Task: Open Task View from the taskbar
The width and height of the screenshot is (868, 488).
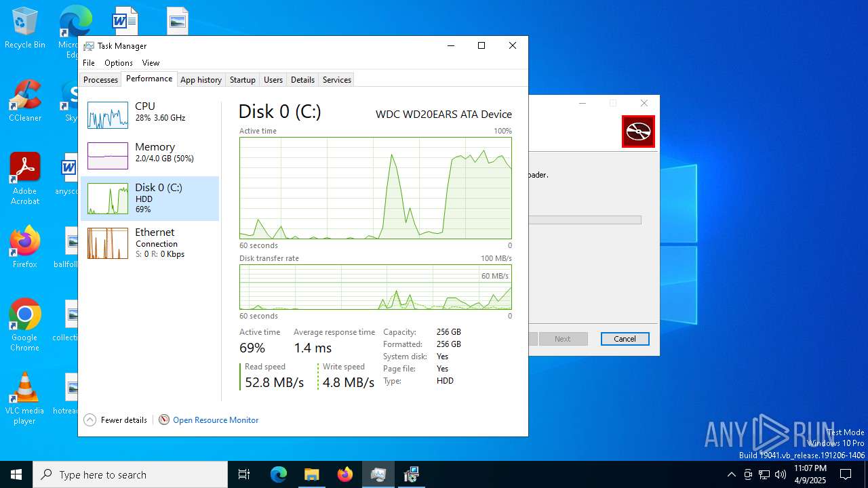Action: 244,474
